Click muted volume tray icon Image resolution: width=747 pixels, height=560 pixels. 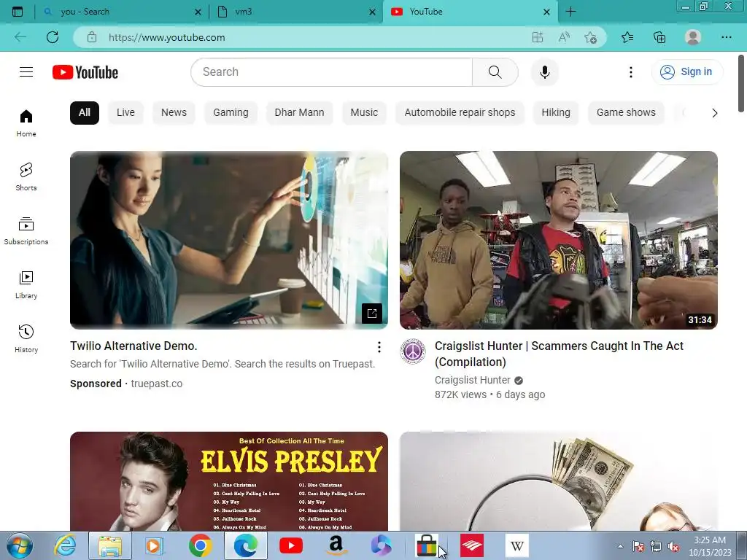point(673,547)
